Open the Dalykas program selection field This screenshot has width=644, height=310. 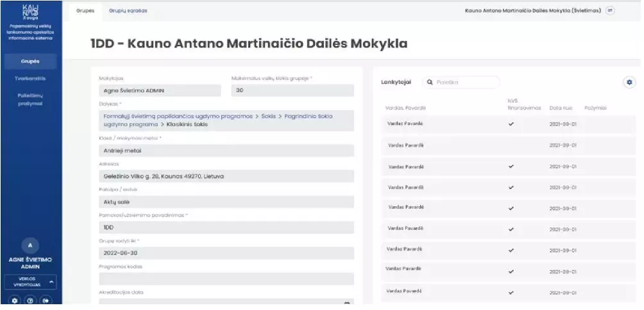pyautogui.click(x=226, y=120)
